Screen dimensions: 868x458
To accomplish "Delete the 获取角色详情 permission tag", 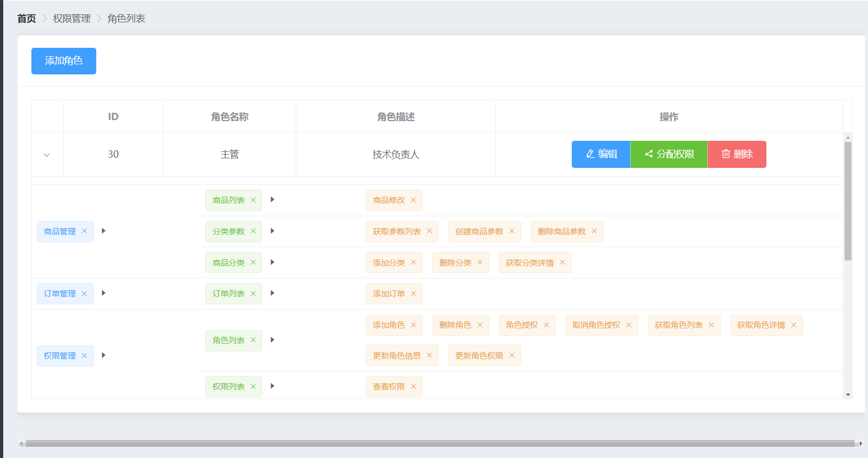I will pos(794,325).
